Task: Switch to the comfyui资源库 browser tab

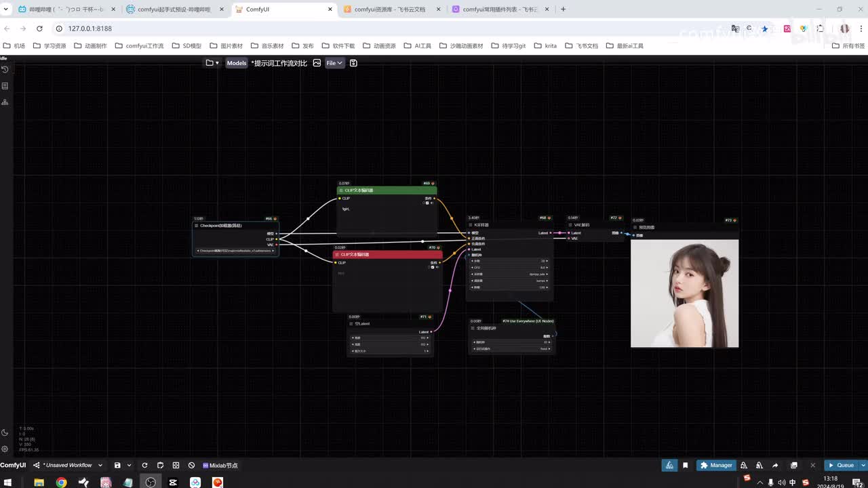Action: 390,9
